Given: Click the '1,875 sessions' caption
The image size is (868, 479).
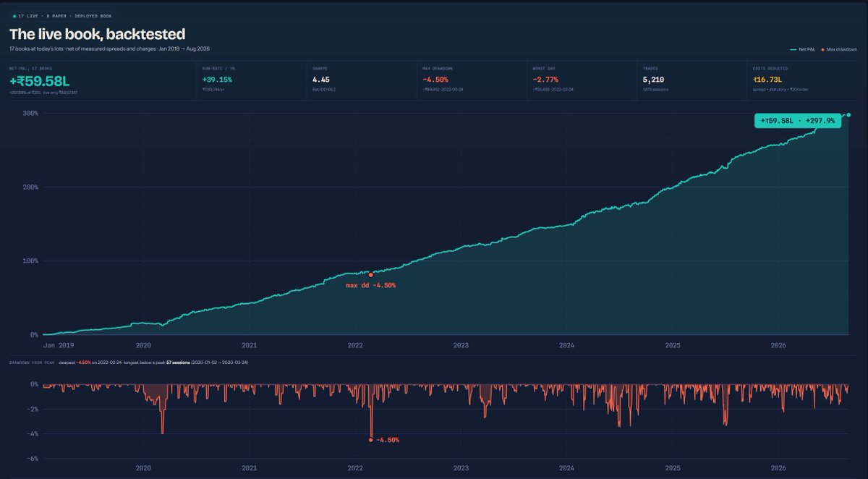Looking at the screenshot, I should click(x=656, y=90).
